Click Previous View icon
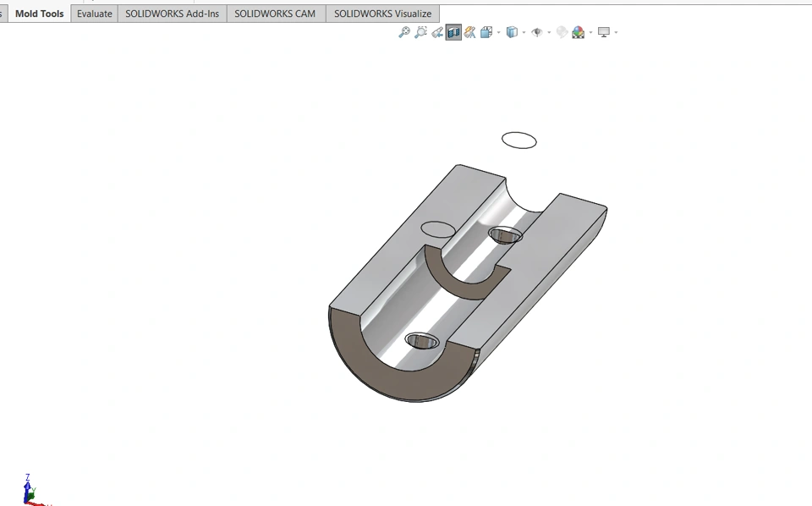812x506 pixels. (x=437, y=33)
